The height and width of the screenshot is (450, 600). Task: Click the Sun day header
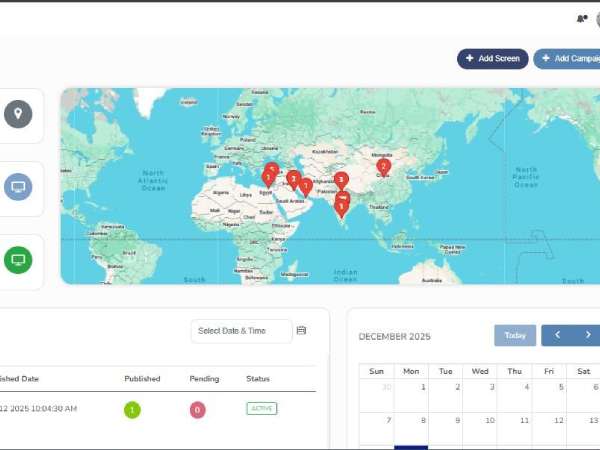point(377,371)
